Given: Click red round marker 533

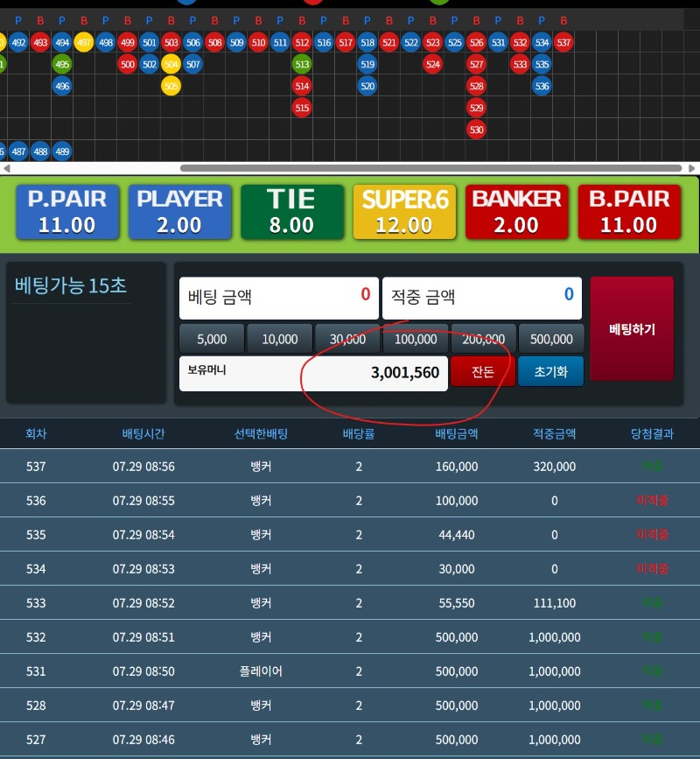Looking at the screenshot, I should (x=520, y=65).
